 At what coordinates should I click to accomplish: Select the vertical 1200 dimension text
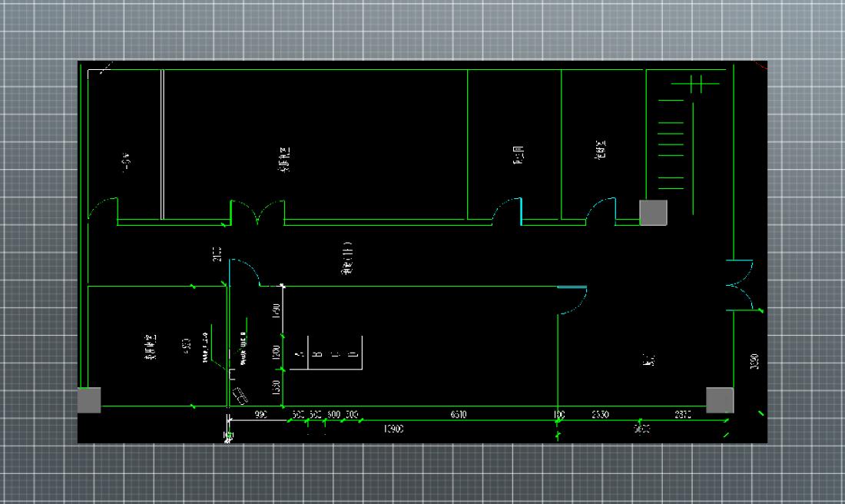click(x=276, y=352)
